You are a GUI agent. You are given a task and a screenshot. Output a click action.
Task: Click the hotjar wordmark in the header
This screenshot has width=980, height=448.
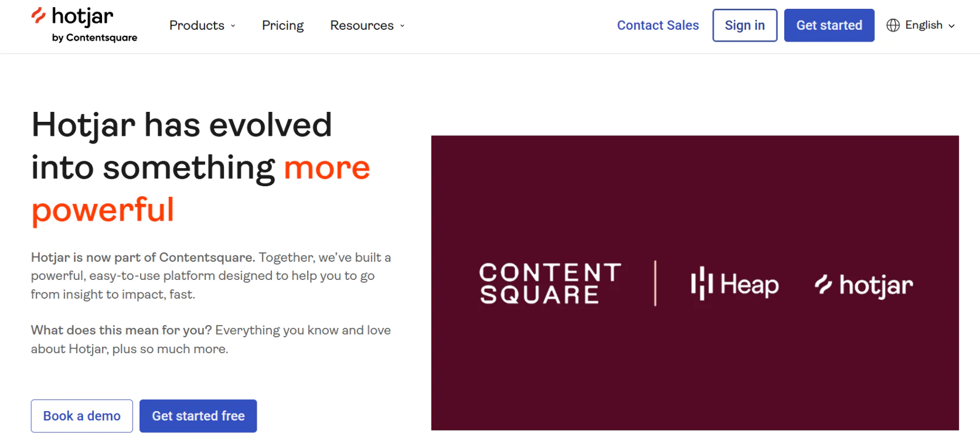83,16
